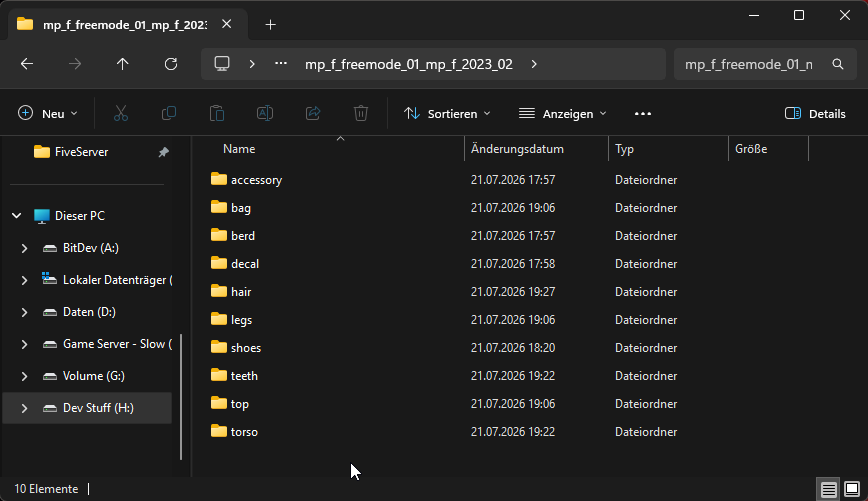Collapse the Dieser PC tree node
Image resolution: width=868 pixels, height=501 pixels.
pyautogui.click(x=17, y=216)
